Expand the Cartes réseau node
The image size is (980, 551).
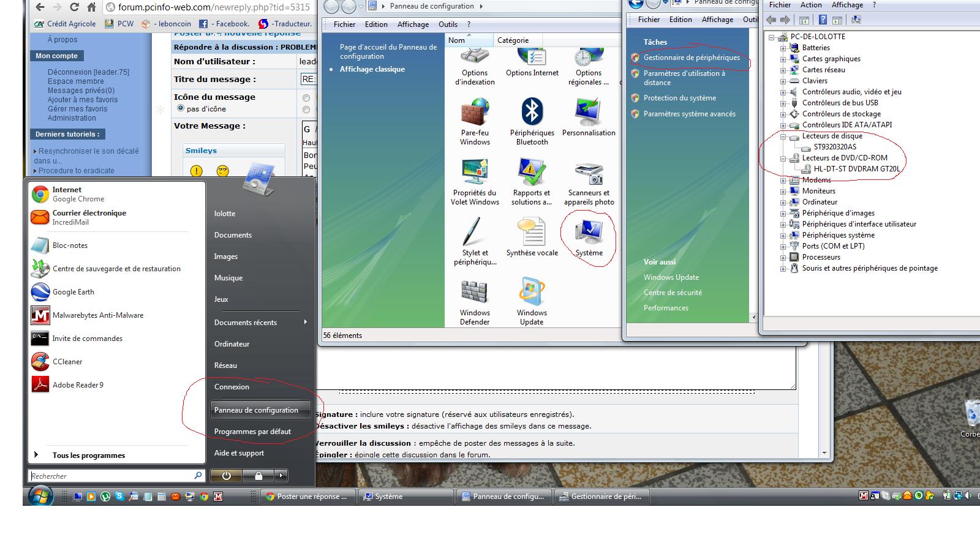coord(783,70)
